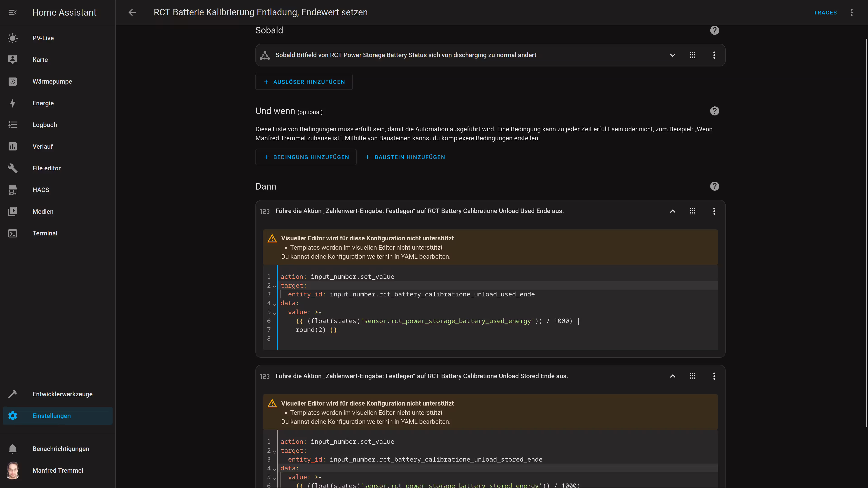Show help for the Und wenn section
This screenshot has height=488, width=868.
coord(714,111)
